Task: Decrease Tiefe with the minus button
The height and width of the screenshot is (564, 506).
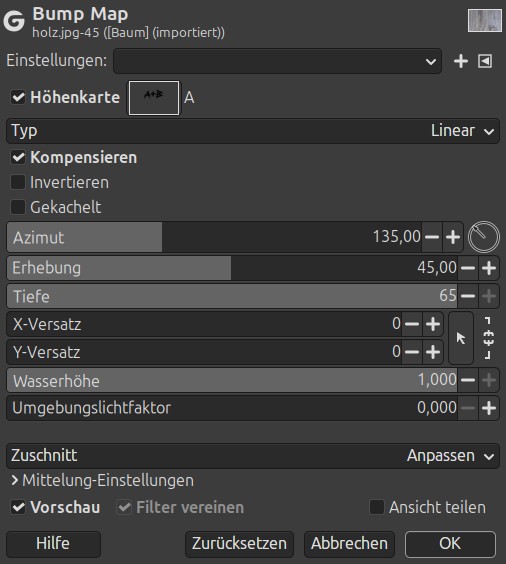Action: [x=468, y=296]
